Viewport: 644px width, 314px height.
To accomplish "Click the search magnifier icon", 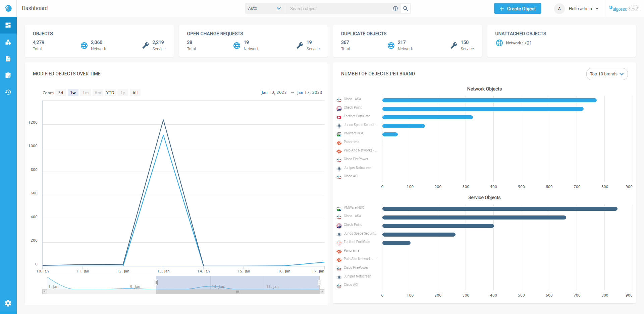I will click(x=406, y=8).
